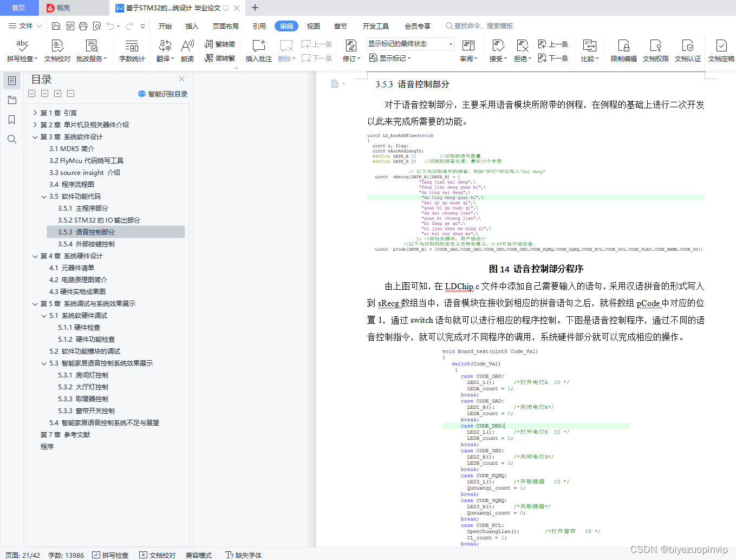This screenshot has height=560, width=736.
Task: Click the undo arrow in quick toolbar
Action: click(110, 26)
